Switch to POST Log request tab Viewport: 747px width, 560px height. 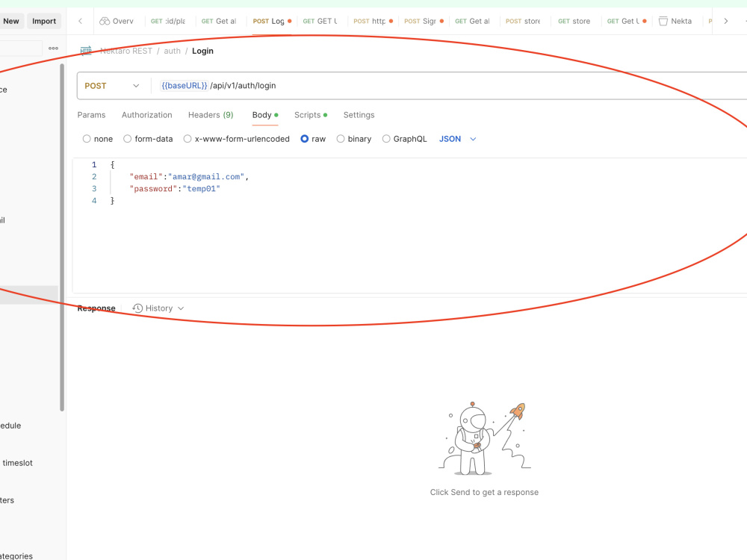tap(272, 21)
